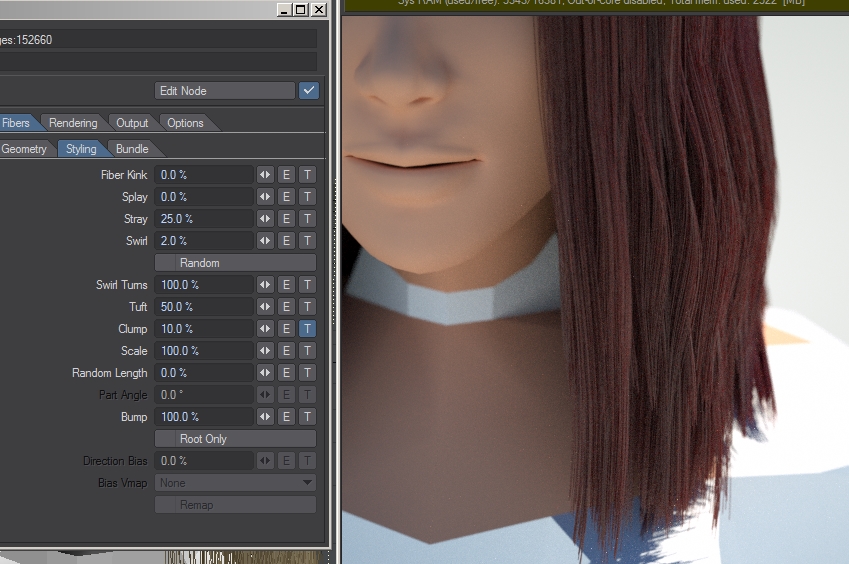
Task: Click the Tuft mini-slider arrows
Action: (x=265, y=307)
